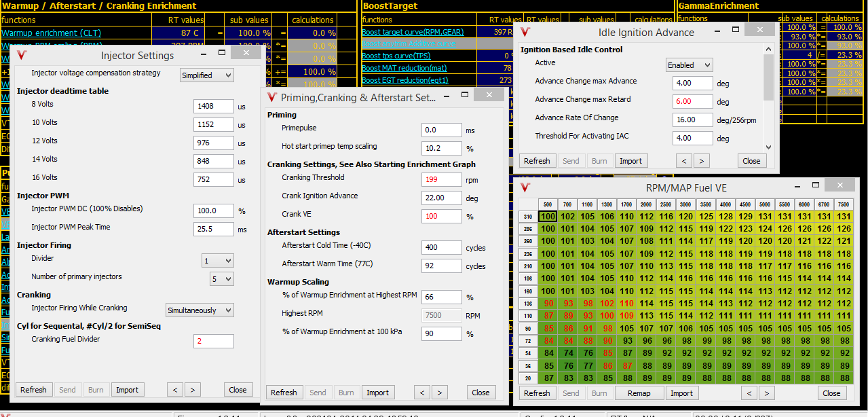Click Remap button in Fuel VE window
Image resolution: width=868 pixels, height=417 pixels.
coord(639,393)
